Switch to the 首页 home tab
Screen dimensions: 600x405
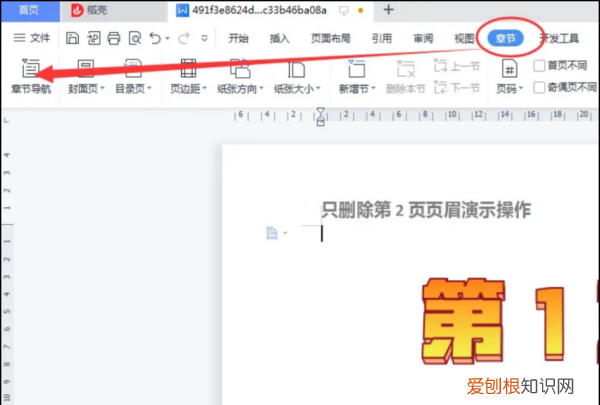(29, 10)
